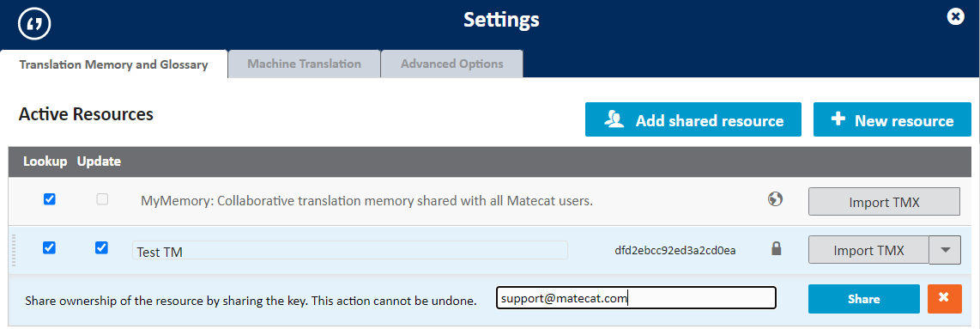Expand dropdown arrow next to Test TM Import TMX
Screen dimensions: 980x329
click(x=945, y=250)
